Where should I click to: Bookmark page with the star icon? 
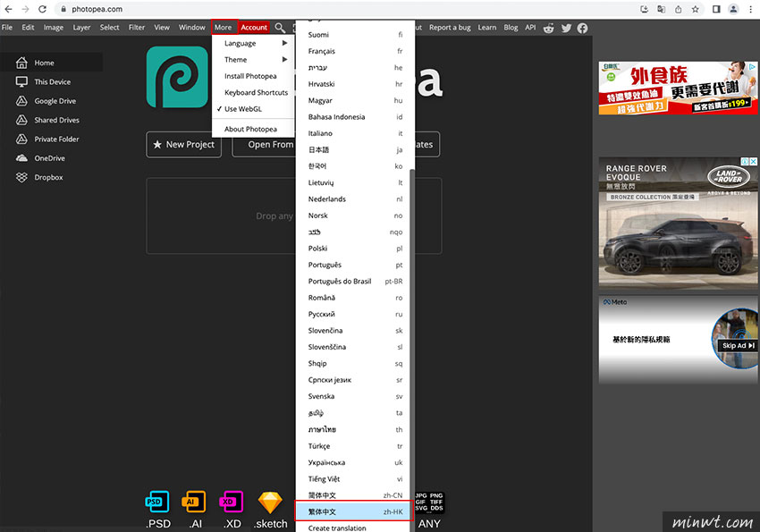[695, 9]
